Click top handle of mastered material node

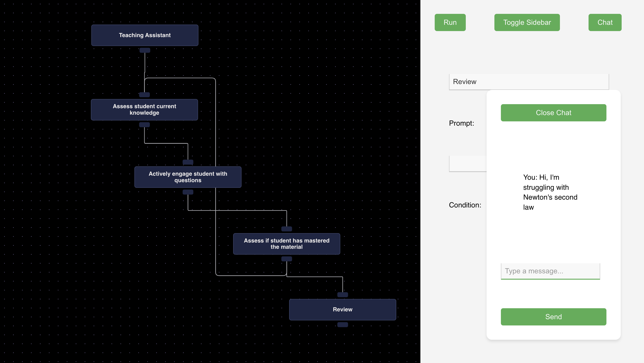pos(286,229)
